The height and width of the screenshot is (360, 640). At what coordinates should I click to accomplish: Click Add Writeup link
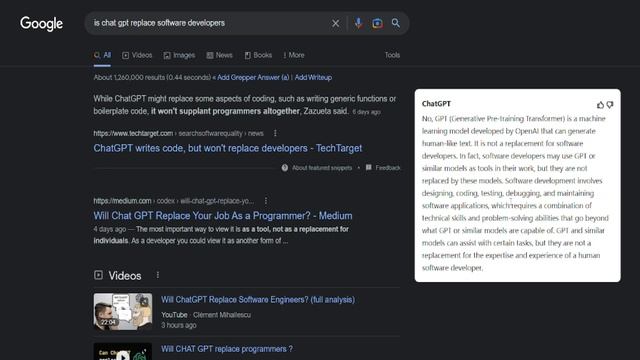[x=313, y=78]
